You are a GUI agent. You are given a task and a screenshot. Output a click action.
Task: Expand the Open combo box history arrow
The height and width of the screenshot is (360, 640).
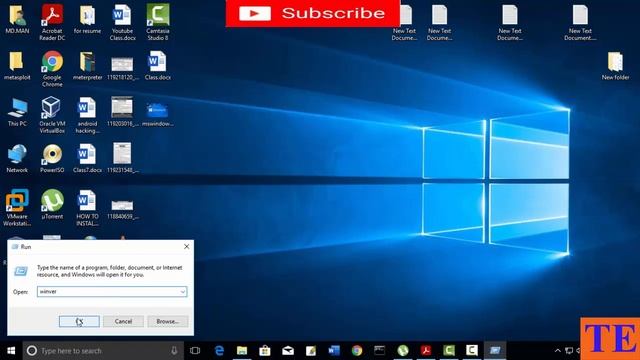(x=182, y=291)
